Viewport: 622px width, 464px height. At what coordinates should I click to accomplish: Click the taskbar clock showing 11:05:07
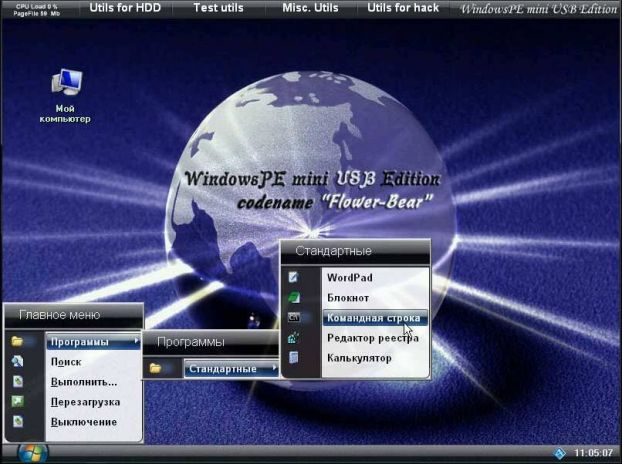click(x=594, y=454)
